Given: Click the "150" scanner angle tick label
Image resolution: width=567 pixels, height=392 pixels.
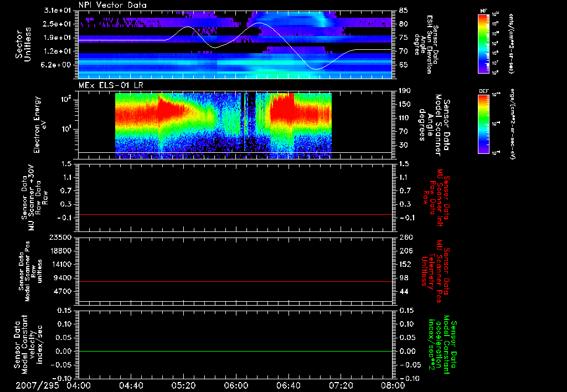Looking at the screenshot, I should [x=406, y=104].
